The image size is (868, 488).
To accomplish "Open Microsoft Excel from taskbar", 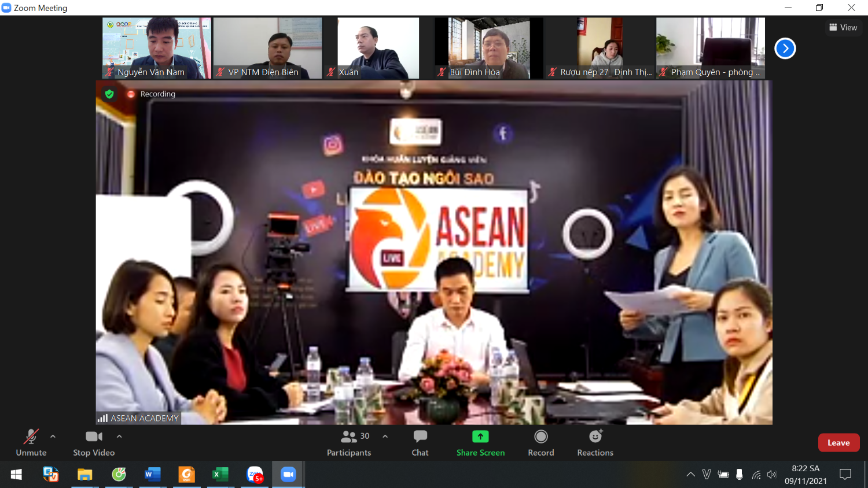I will pyautogui.click(x=220, y=475).
